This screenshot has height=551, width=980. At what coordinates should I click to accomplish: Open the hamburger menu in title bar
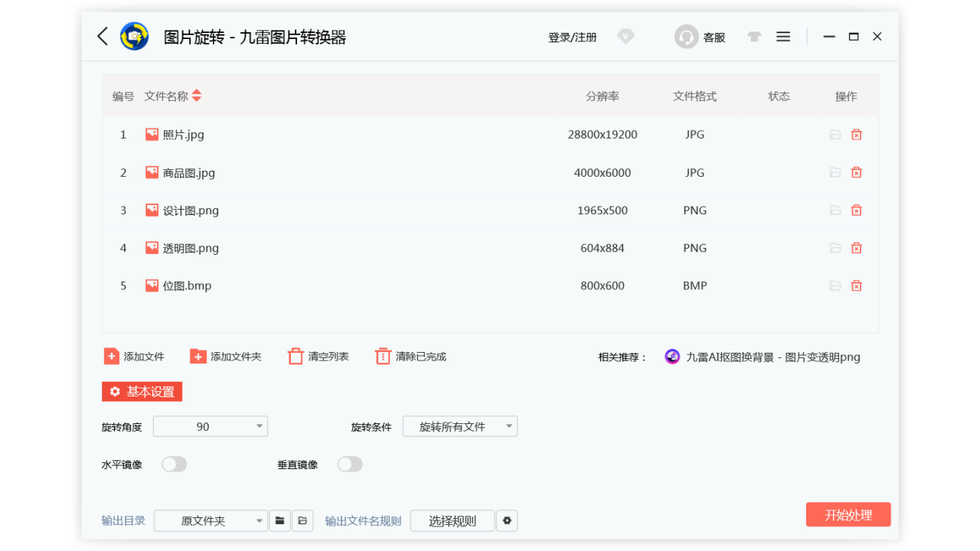pos(782,36)
